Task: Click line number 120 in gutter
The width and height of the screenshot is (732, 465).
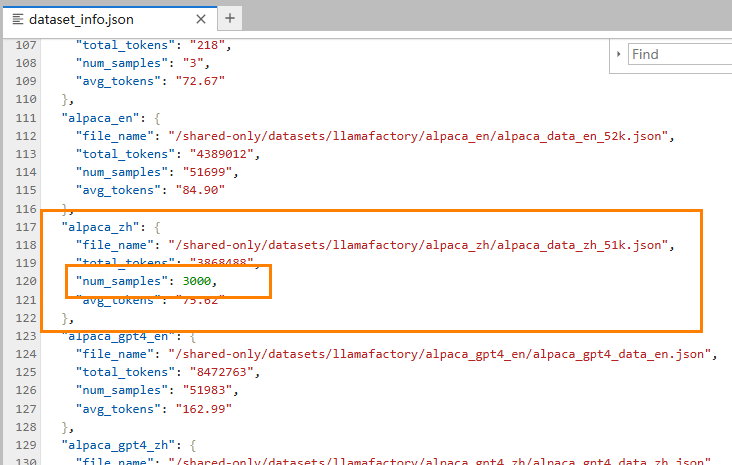Action: coord(20,281)
